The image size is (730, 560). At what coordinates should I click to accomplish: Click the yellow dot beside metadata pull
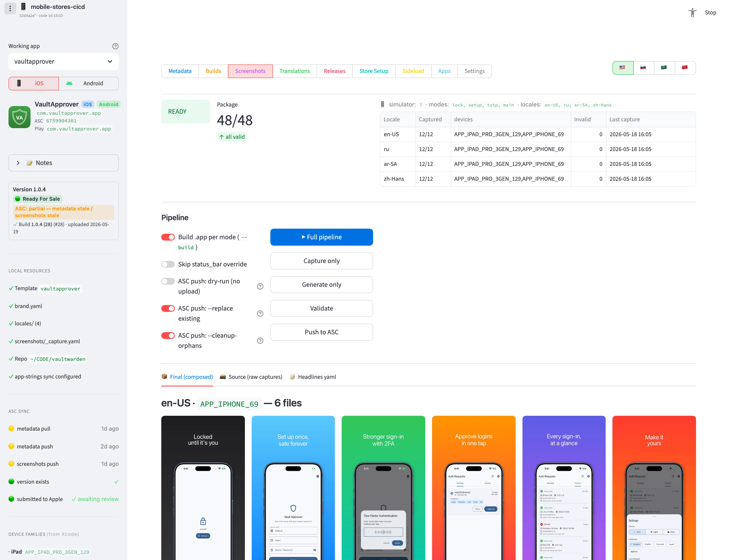[x=11, y=428]
